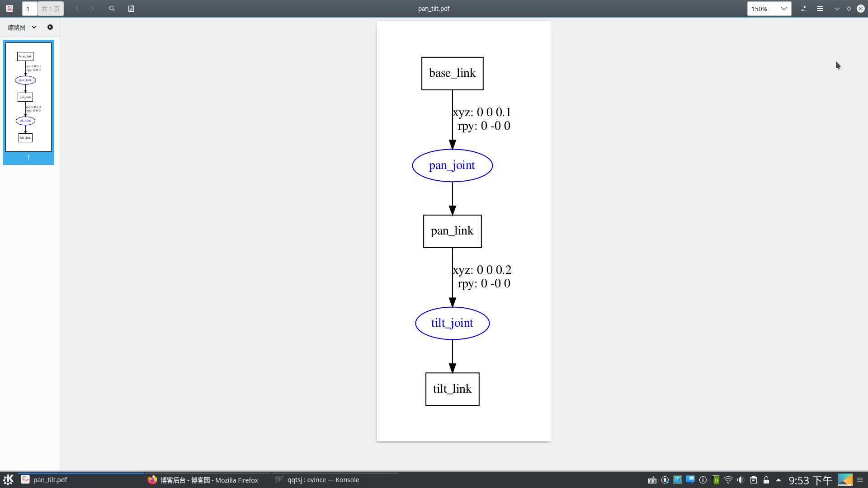868x488 pixels.
Task: Open the notifications info circle icon
Action: [703, 480]
